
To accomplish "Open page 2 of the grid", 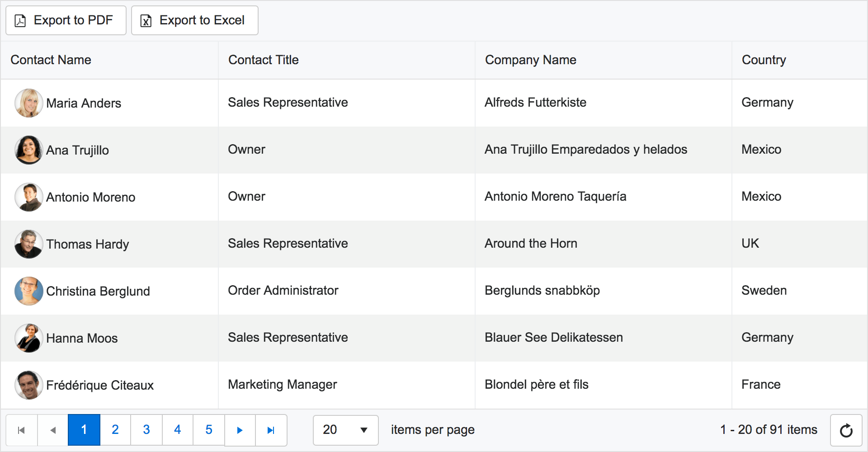I will 115,430.
